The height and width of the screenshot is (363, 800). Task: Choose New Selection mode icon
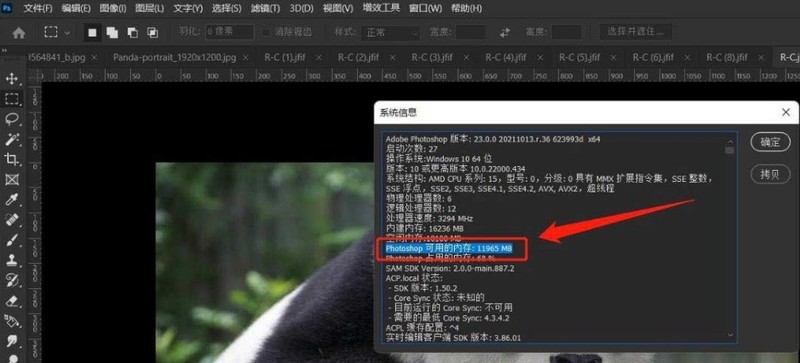click(92, 33)
